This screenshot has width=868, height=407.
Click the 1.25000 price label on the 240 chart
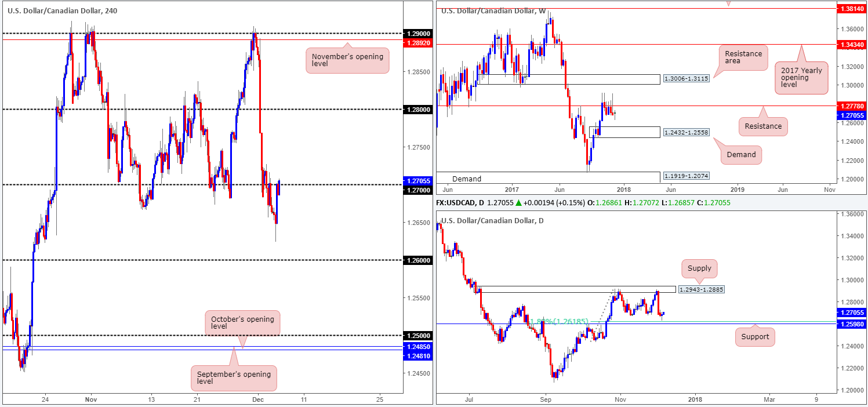pos(419,336)
